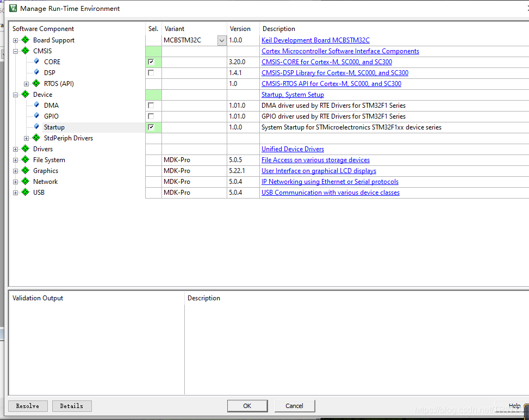
Task: Open the USB Communication device classes link
Action: 331,193
